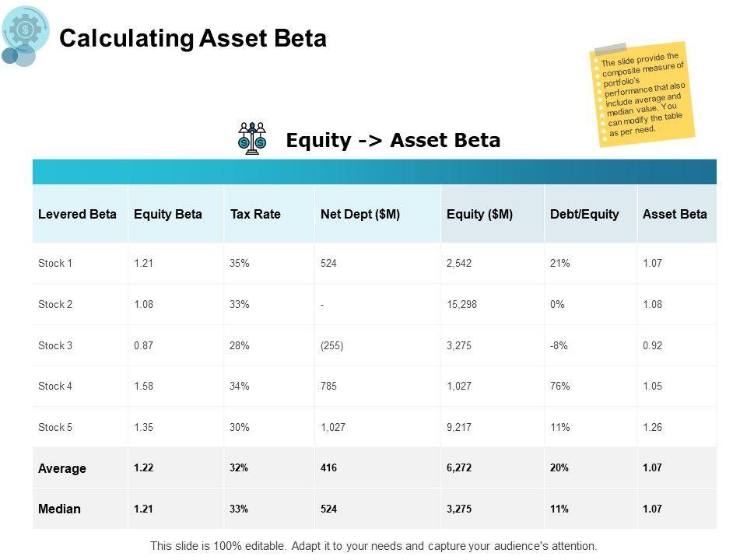Click the editable slide footer text
This screenshot has width=747, height=560.
coord(373,546)
